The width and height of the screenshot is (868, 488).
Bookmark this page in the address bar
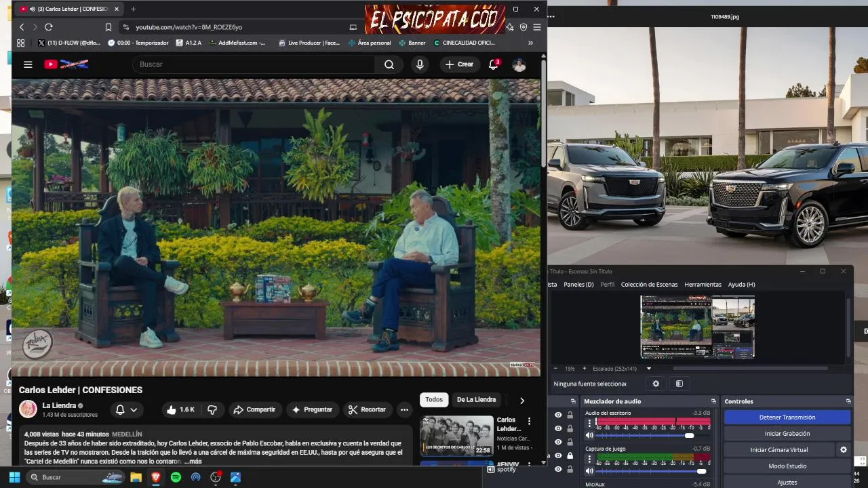(108, 27)
